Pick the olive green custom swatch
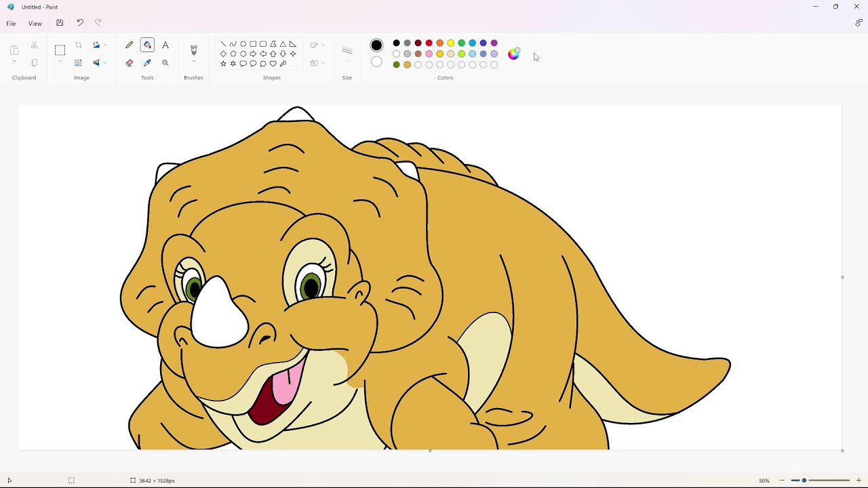The height and width of the screenshot is (488, 868). pyautogui.click(x=396, y=65)
